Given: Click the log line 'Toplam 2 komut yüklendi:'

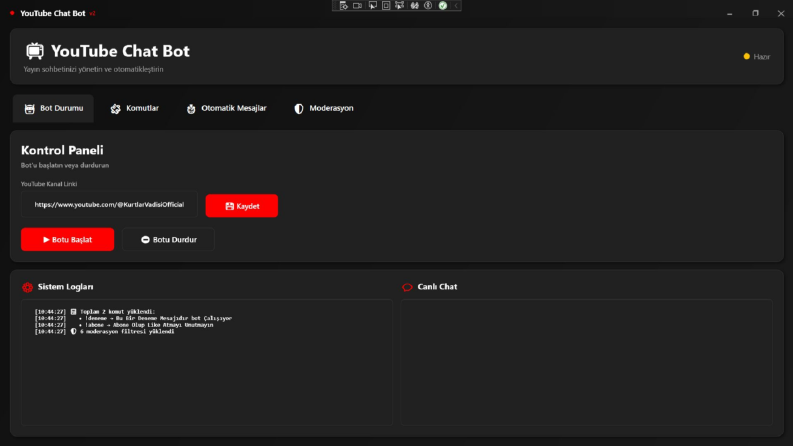Looking at the screenshot, I should (117, 311).
